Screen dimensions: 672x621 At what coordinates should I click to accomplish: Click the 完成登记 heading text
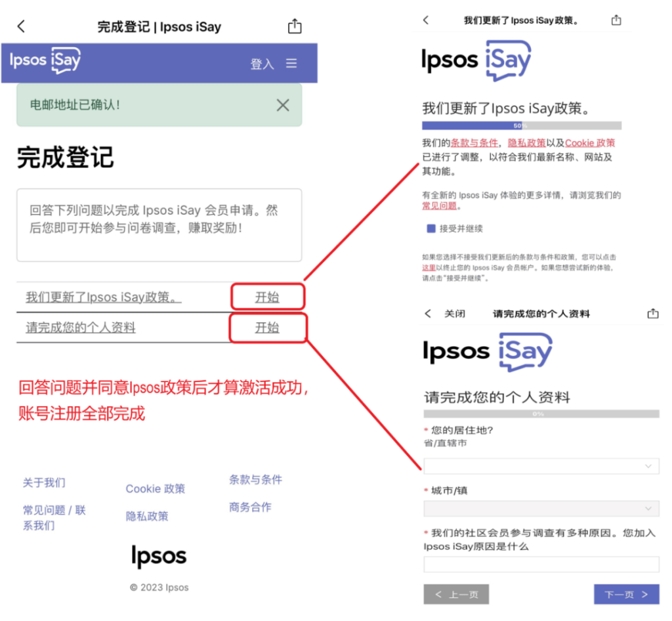pos(65,158)
